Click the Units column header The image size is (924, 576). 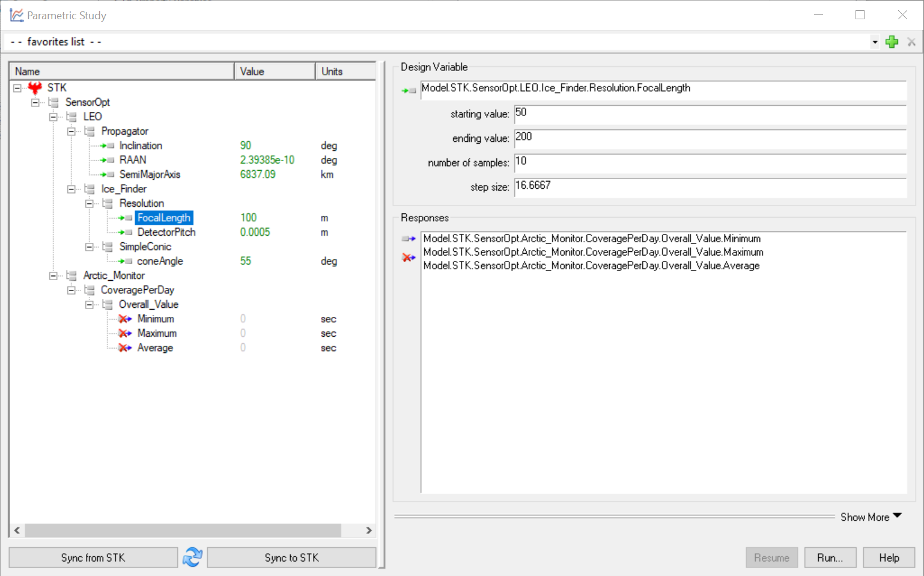point(346,71)
